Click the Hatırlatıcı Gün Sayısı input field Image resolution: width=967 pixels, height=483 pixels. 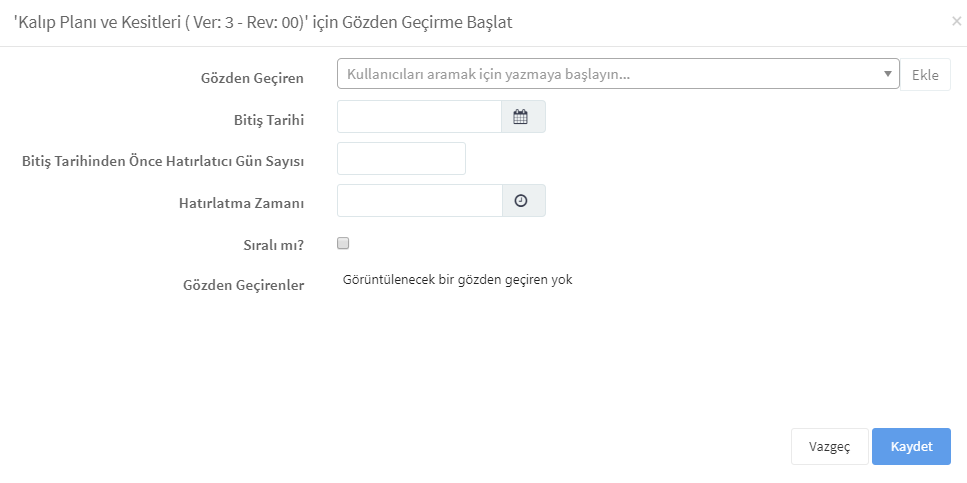pyautogui.click(x=401, y=159)
